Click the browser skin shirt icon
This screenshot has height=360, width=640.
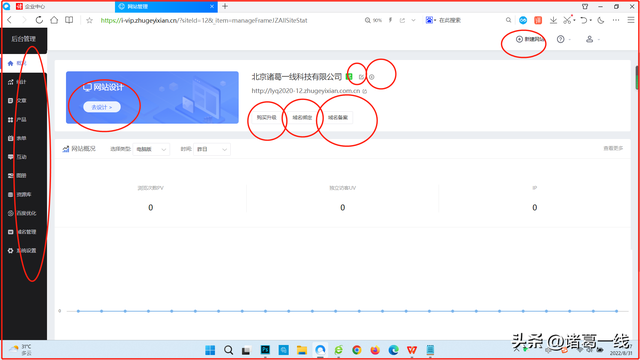(585, 6)
